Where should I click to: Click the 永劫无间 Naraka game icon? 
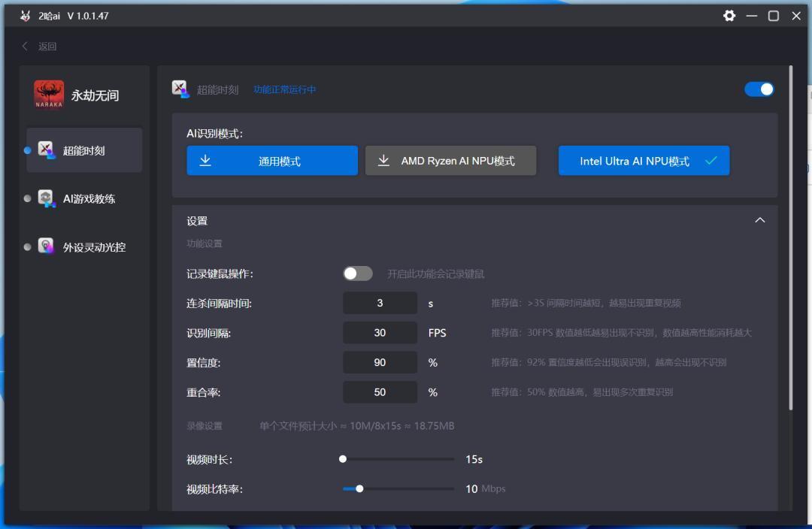(x=49, y=94)
